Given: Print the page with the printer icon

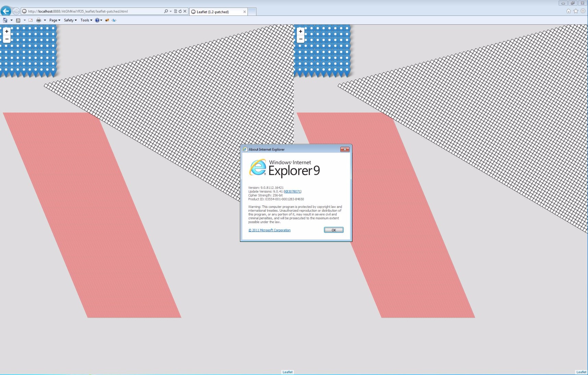Looking at the screenshot, I should click(x=39, y=20).
